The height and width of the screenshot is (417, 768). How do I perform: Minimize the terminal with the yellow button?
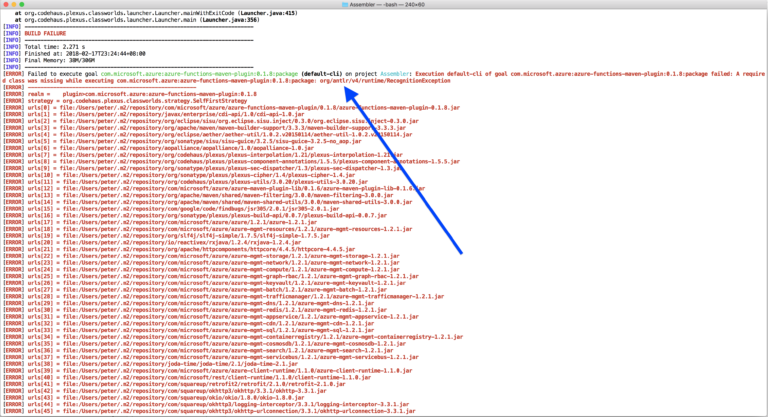point(14,4)
